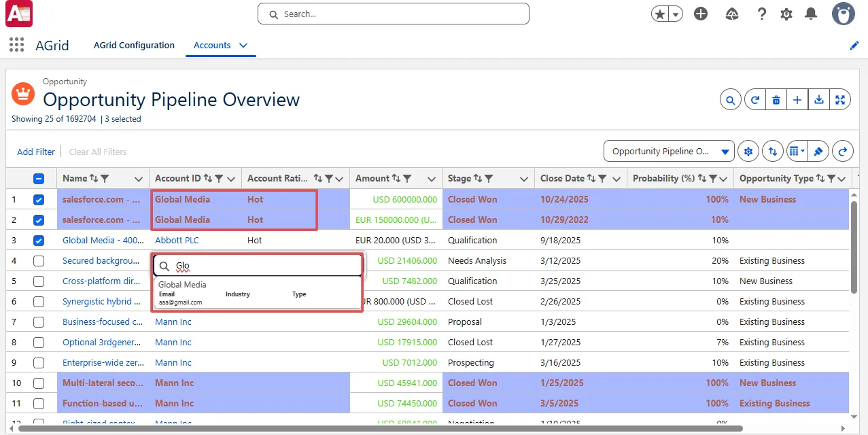Screen dimensions: 868x435
Task: Check the Cross-platform dir... row checkbox
Action: pyautogui.click(x=39, y=281)
